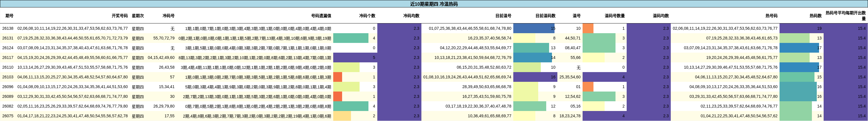Select period number 26089
Viewport: 868px width, 121px height.
click(8, 96)
